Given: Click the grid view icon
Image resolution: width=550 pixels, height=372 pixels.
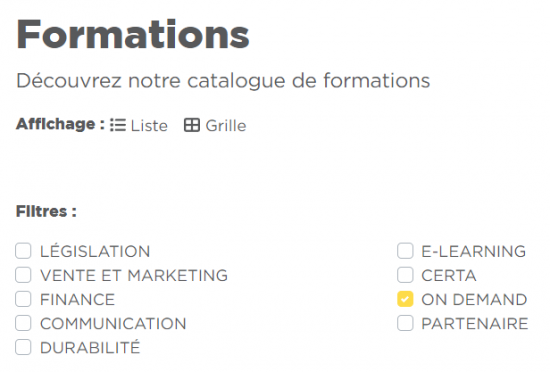Looking at the screenshot, I should point(192,125).
